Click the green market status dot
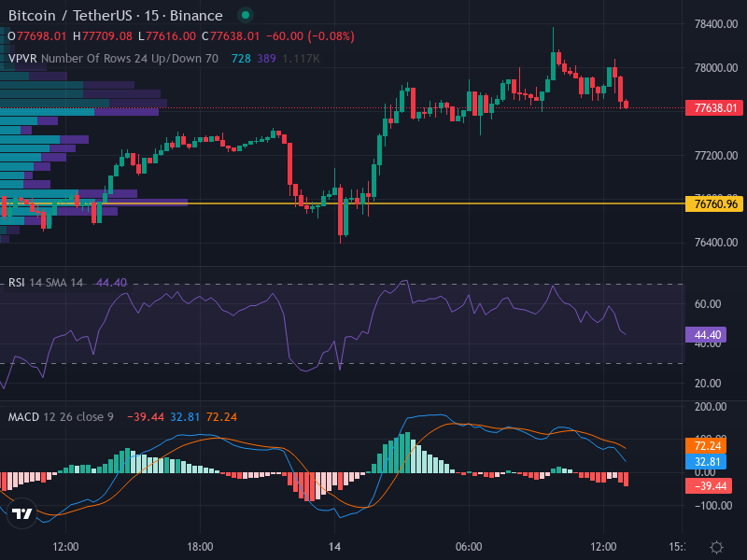This screenshot has height=560, width=747. [x=246, y=15]
